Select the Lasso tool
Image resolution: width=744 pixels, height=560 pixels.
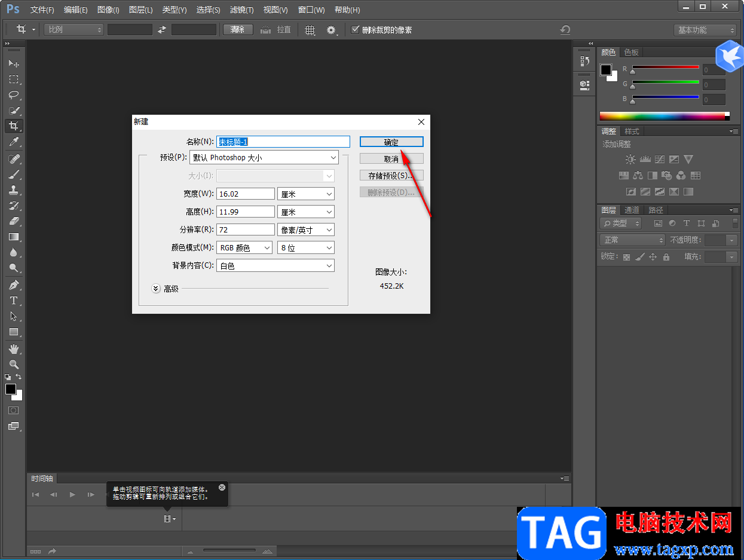point(14,94)
